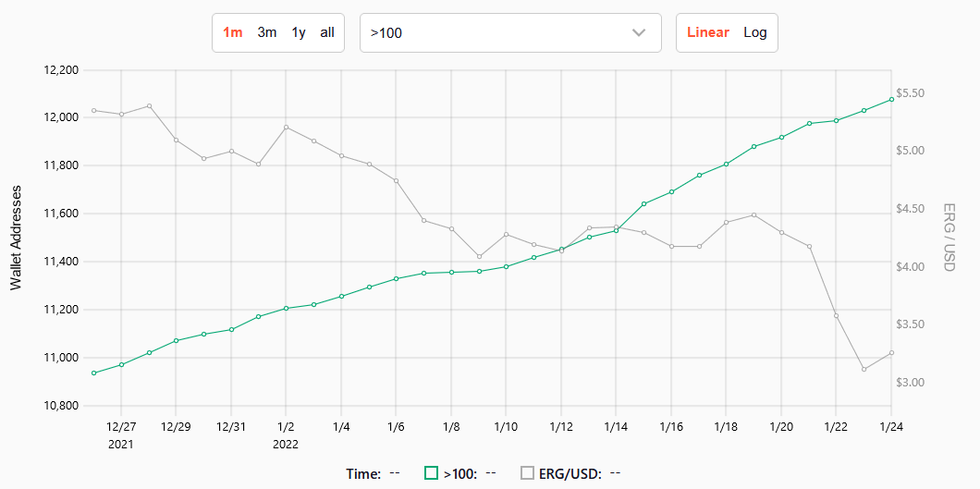Click the 1/16 date label

(670, 426)
